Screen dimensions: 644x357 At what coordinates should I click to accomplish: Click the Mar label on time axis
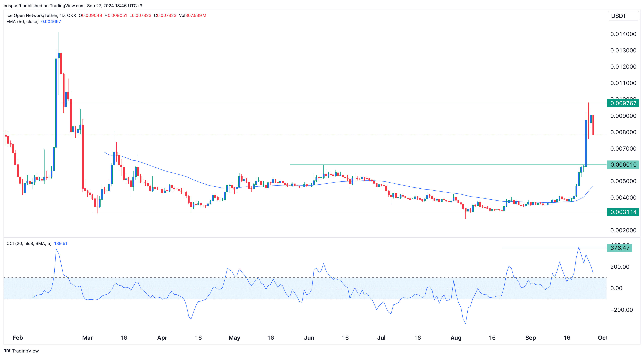(x=88, y=338)
